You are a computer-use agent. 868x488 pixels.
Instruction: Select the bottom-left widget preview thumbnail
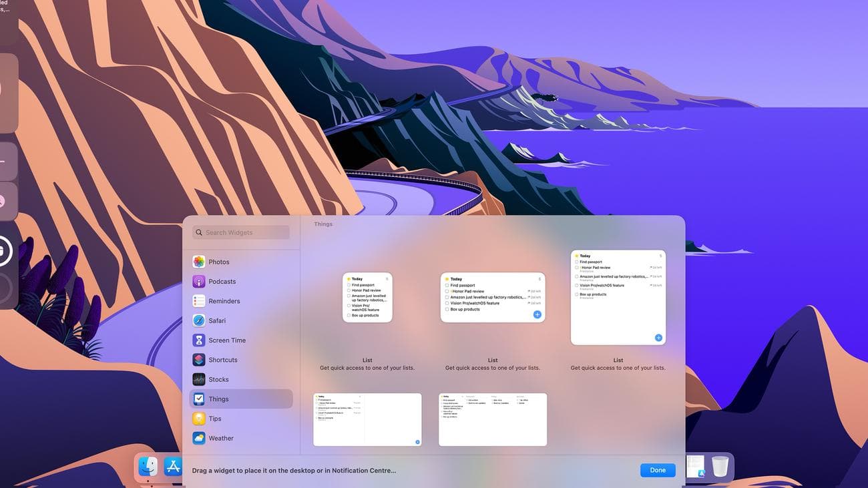pos(367,419)
